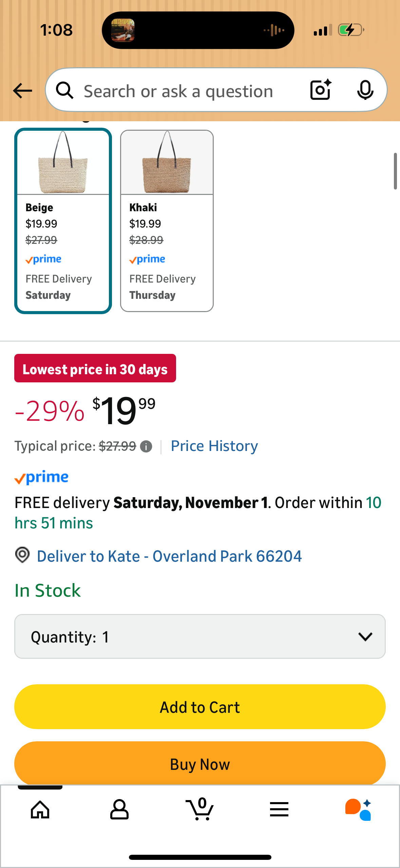400x868 pixels.
Task: Open the Rufus AI assistant icon
Action: coord(358,810)
